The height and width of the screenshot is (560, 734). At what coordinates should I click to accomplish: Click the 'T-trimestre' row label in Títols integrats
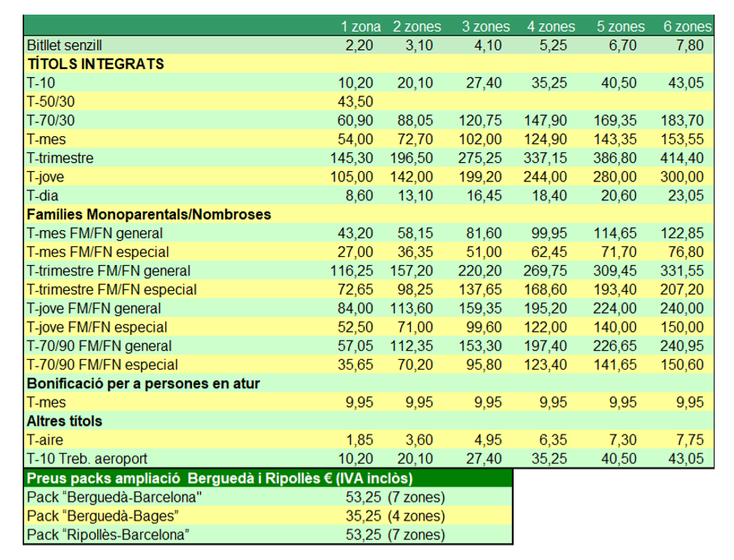(60, 158)
